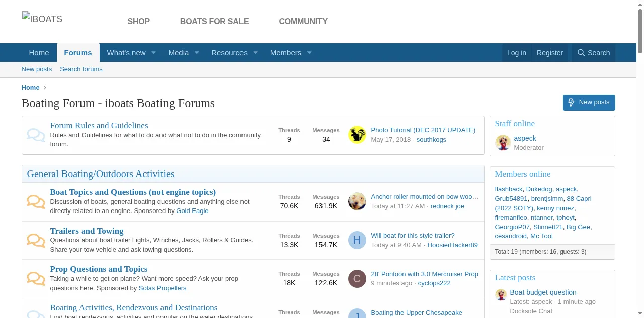
Task: Select the Forums tab
Action: [78, 53]
